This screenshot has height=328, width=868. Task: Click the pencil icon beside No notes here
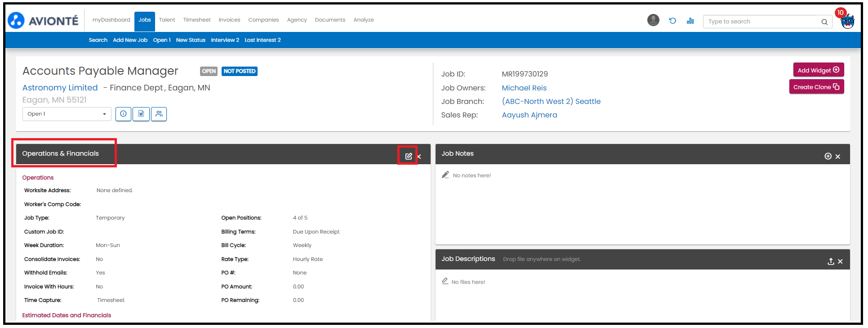pyautogui.click(x=445, y=175)
